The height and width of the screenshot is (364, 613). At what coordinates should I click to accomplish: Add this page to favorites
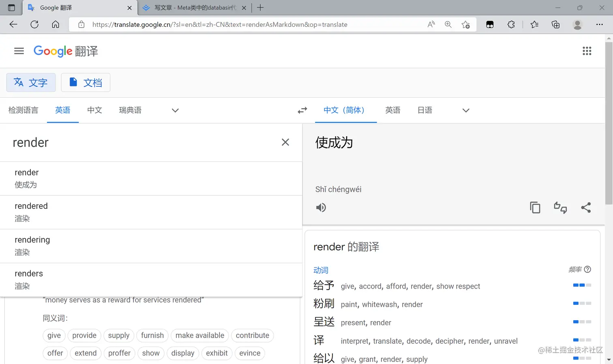465,24
